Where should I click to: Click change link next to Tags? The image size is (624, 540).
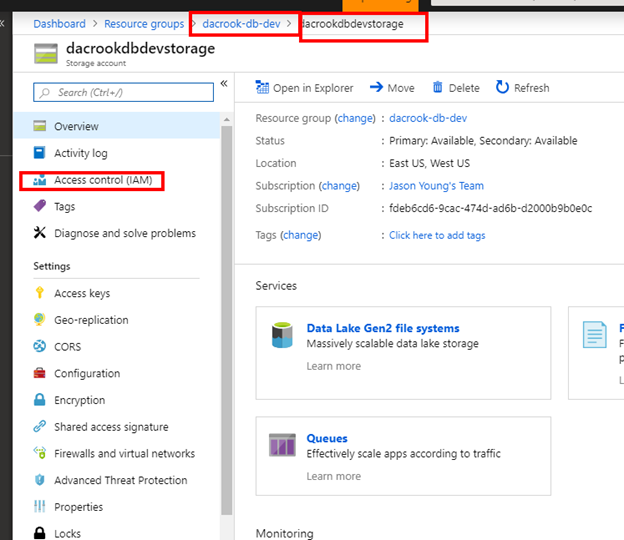pyautogui.click(x=301, y=235)
